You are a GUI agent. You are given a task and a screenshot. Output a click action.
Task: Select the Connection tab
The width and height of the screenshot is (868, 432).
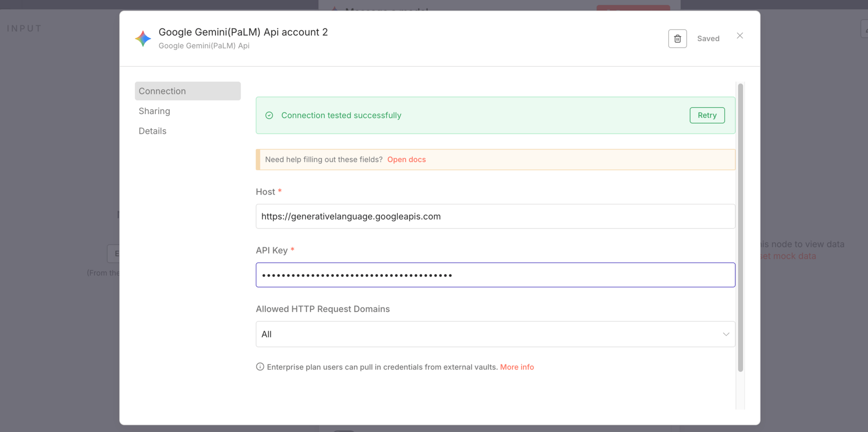pos(162,91)
